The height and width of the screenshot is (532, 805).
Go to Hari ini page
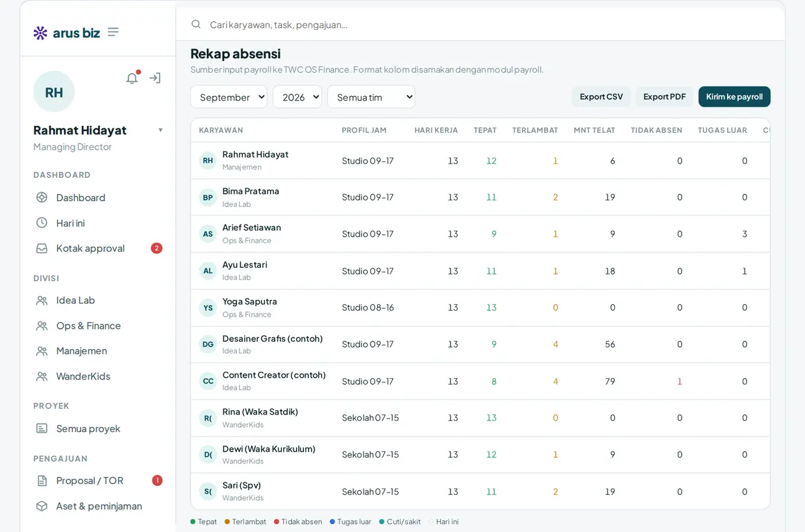pos(97,223)
